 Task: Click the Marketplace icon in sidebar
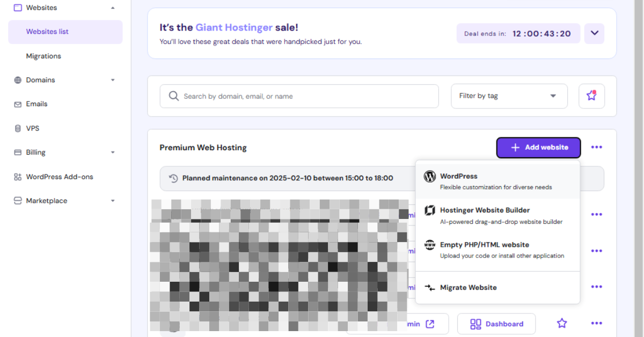pos(18,201)
